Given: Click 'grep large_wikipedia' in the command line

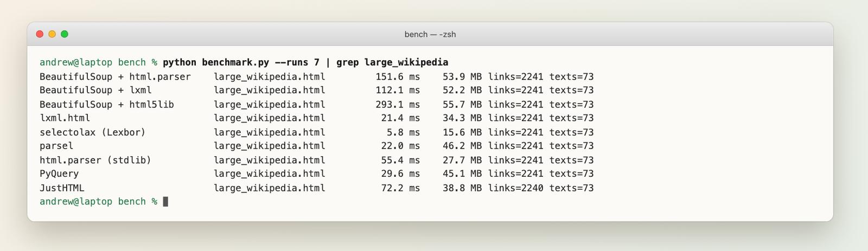Looking at the screenshot, I should (x=392, y=62).
